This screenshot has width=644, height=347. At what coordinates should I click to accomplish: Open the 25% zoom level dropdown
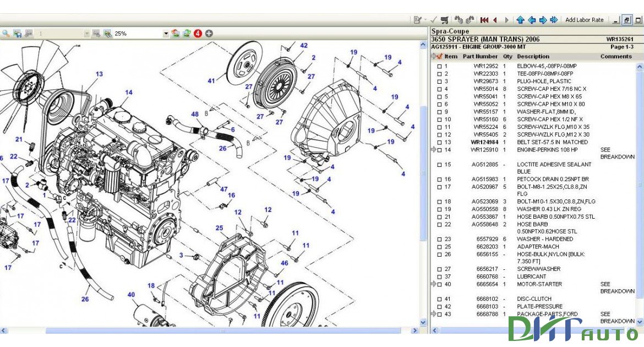tap(165, 34)
